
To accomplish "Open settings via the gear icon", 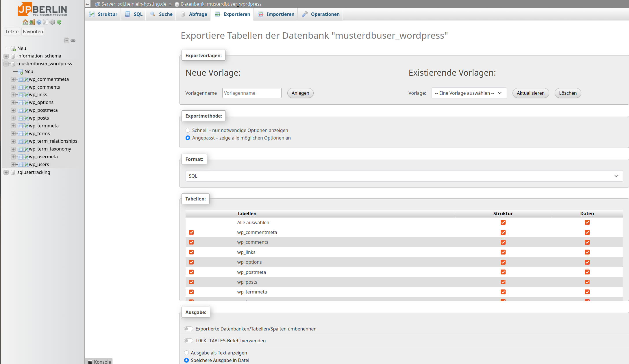I will point(52,22).
